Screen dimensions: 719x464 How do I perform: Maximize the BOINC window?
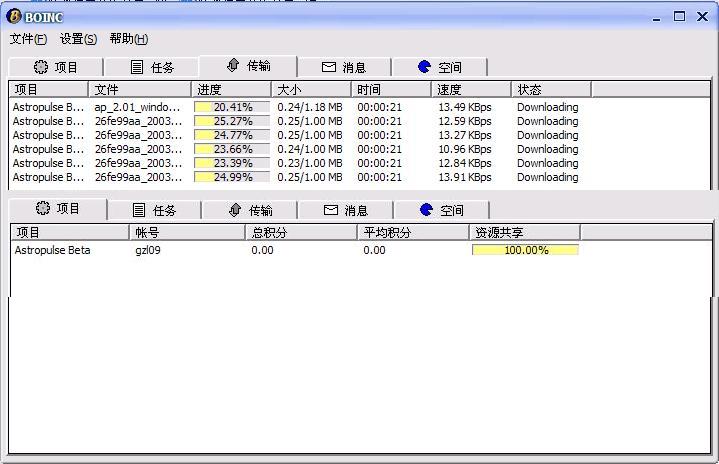(x=680, y=17)
